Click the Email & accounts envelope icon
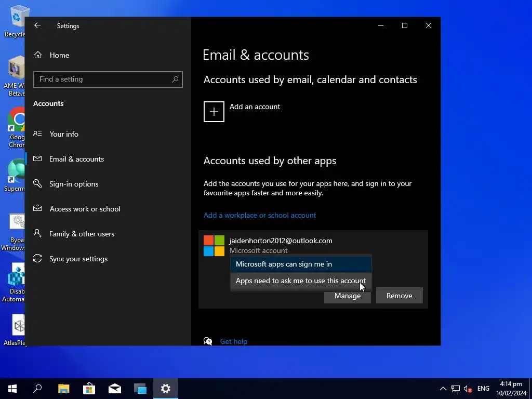 [37, 158]
